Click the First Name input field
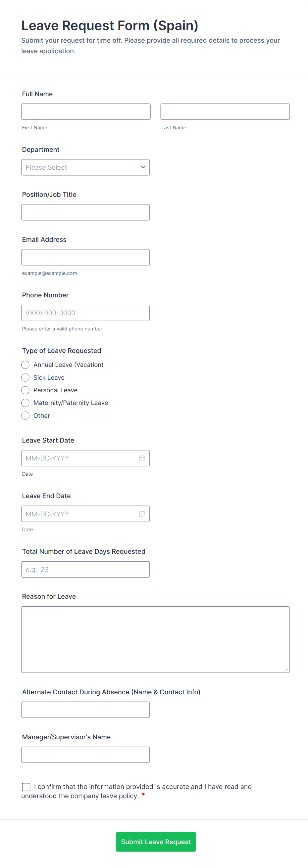 86,111
